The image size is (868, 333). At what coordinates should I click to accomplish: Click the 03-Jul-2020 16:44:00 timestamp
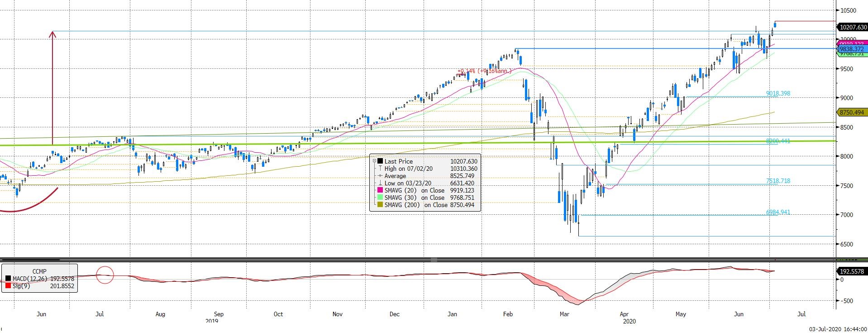pyautogui.click(x=837, y=329)
